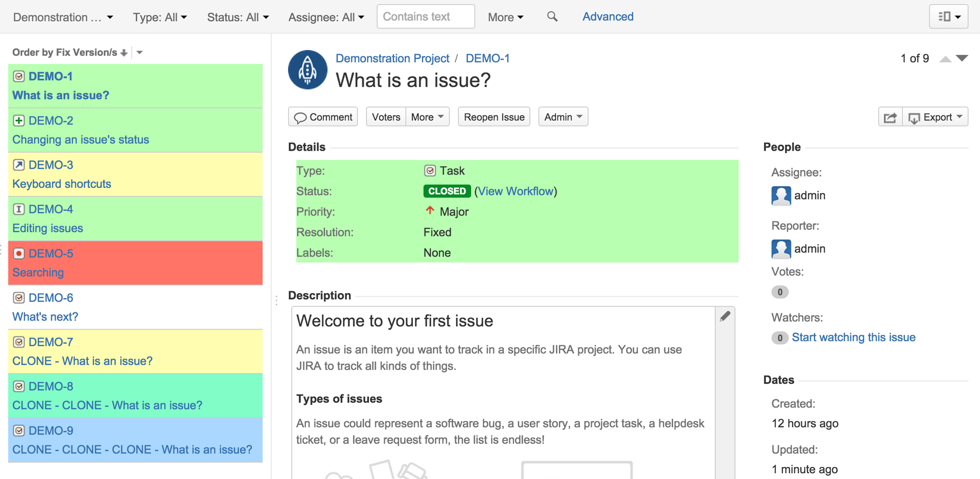Image resolution: width=980 pixels, height=479 pixels.
Task: Click the description edit pencil icon
Action: [725, 316]
